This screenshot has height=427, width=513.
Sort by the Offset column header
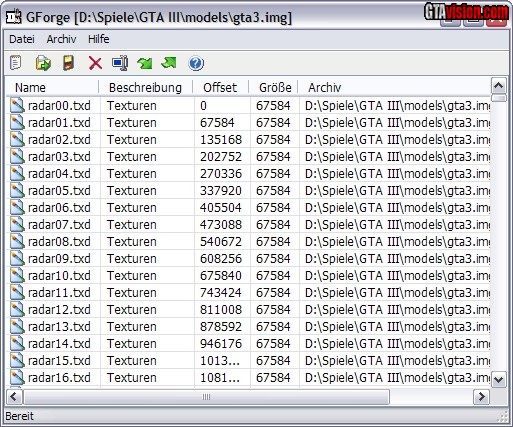click(221, 87)
